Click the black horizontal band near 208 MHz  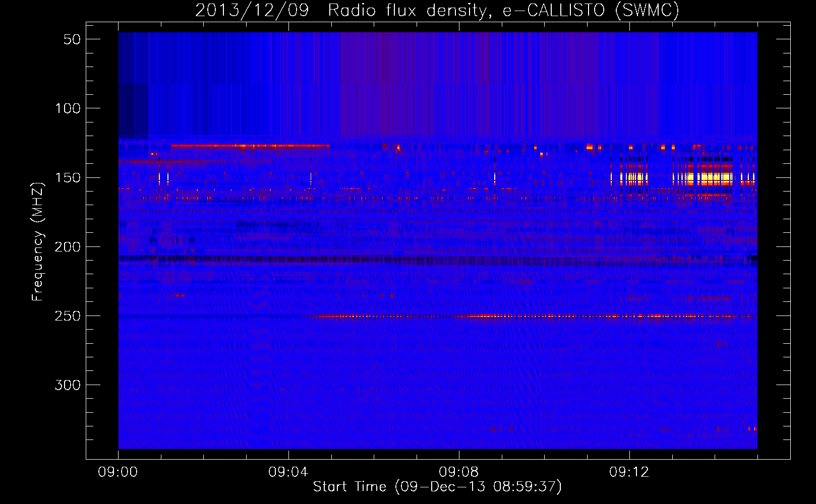[438, 260]
